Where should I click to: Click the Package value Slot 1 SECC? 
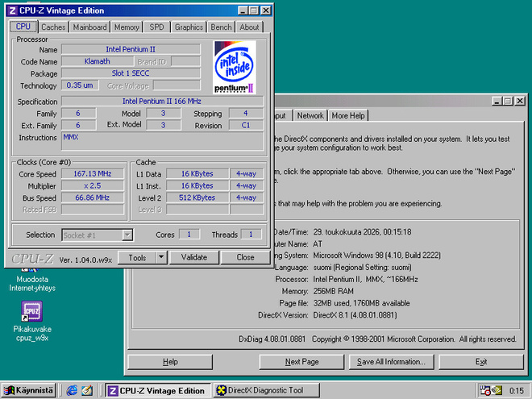click(131, 73)
